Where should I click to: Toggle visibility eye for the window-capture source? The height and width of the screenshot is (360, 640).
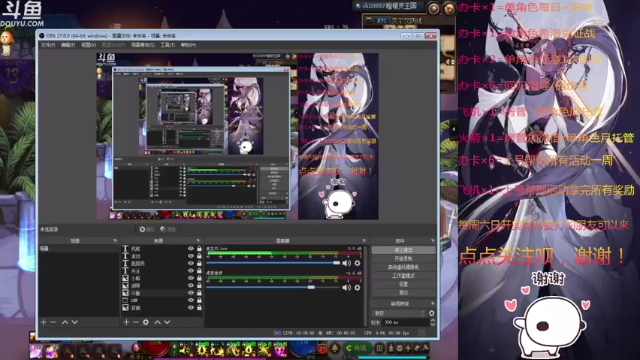(x=191, y=300)
